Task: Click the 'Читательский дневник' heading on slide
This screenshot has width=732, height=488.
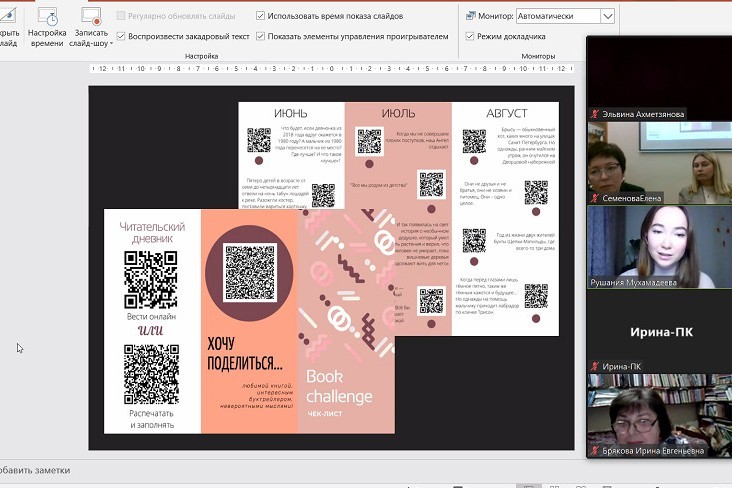Action: click(x=152, y=234)
